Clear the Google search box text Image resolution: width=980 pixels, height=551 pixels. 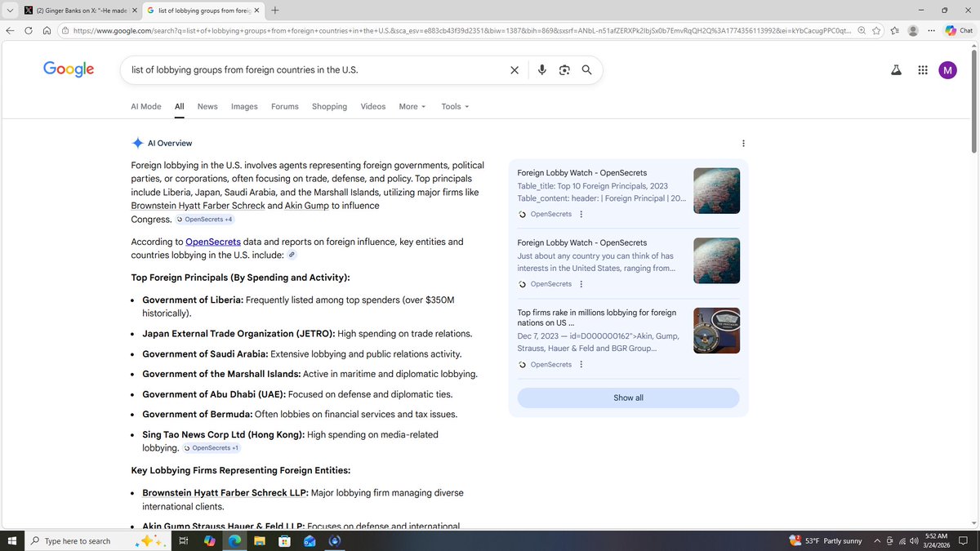click(514, 70)
